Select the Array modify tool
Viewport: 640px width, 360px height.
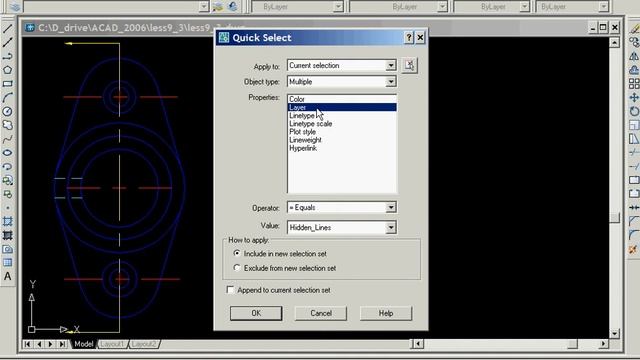coord(634,84)
